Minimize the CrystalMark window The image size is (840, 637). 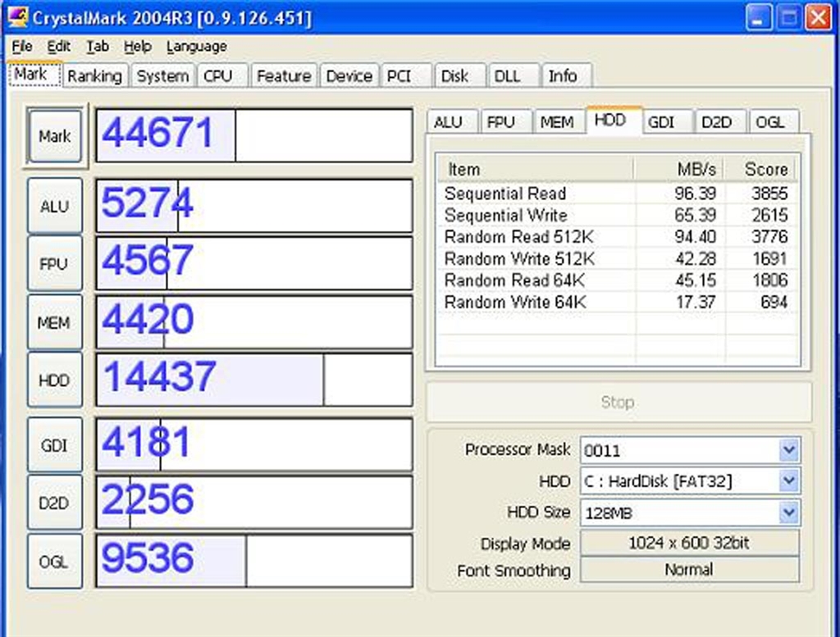758,18
